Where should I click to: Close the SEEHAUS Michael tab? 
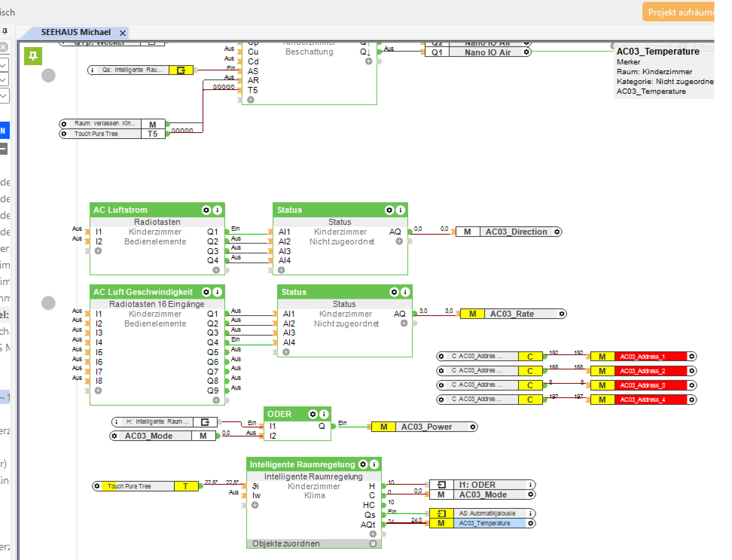122,33
